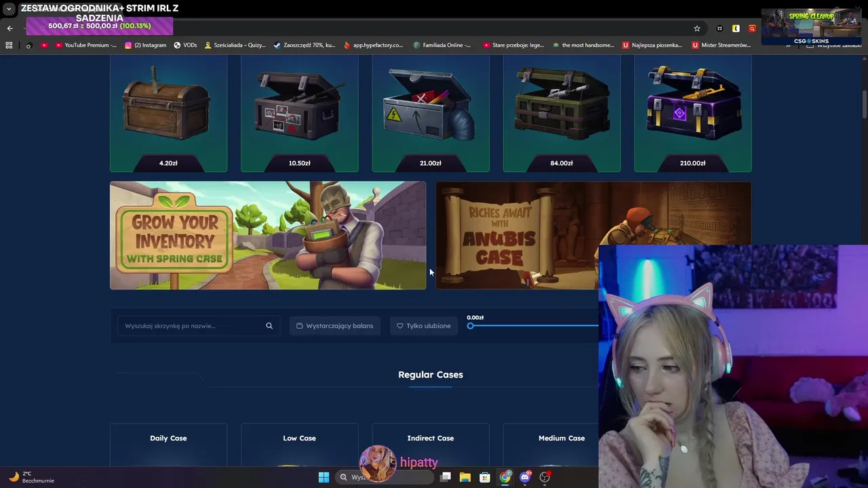The height and width of the screenshot is (488, 868).
Task: Click the heart icon in Tylko ulubione
Action: click(x=400, y=326)
